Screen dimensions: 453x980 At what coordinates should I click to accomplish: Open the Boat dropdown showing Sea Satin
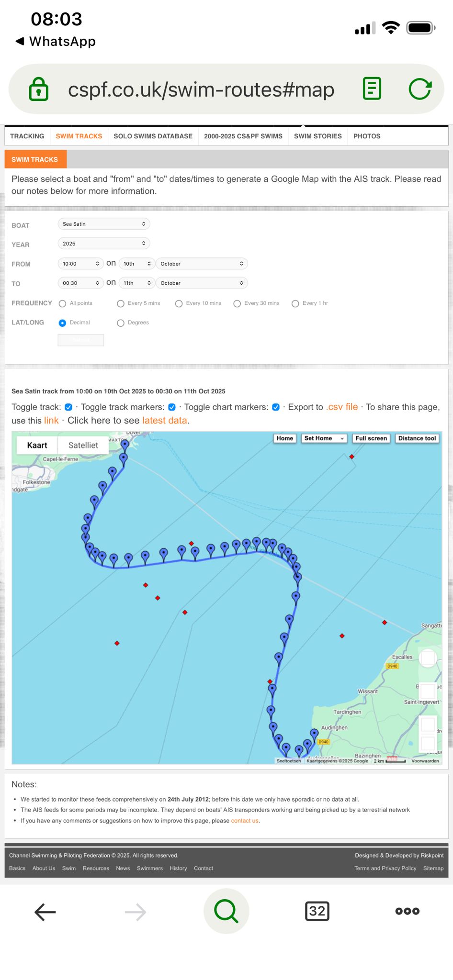tap(103, 224)
